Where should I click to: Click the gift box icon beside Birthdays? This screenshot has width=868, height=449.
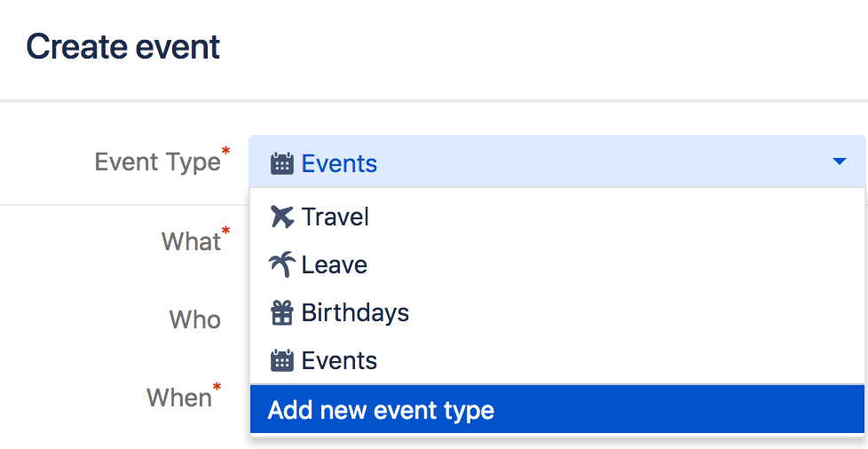point(281,313)
